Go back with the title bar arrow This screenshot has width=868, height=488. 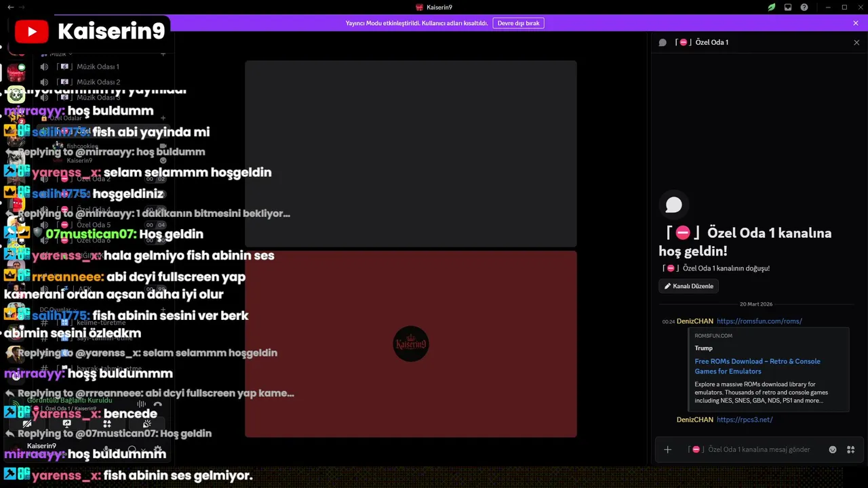pyautogui.click(x=10, y=7)
